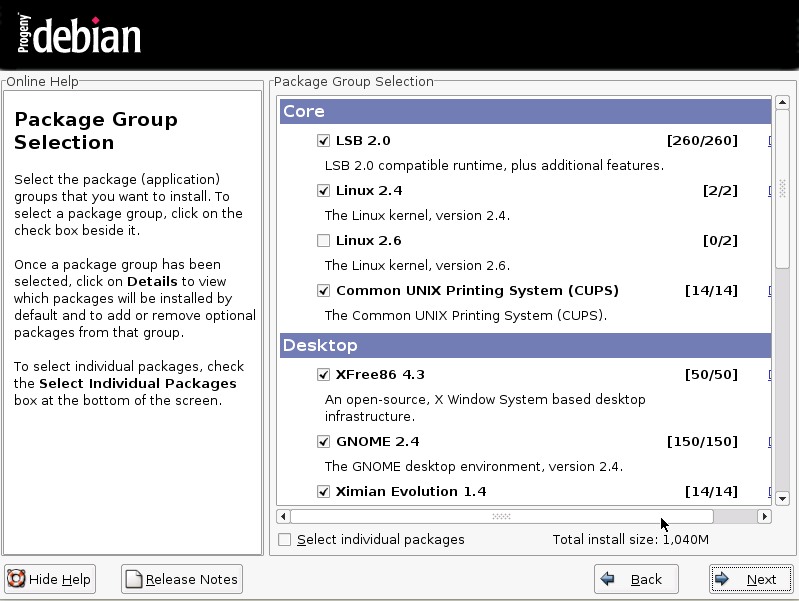799x601 pixels.
Task: Click the vertical scrollbar down arrow
Action: pos(782,498)
